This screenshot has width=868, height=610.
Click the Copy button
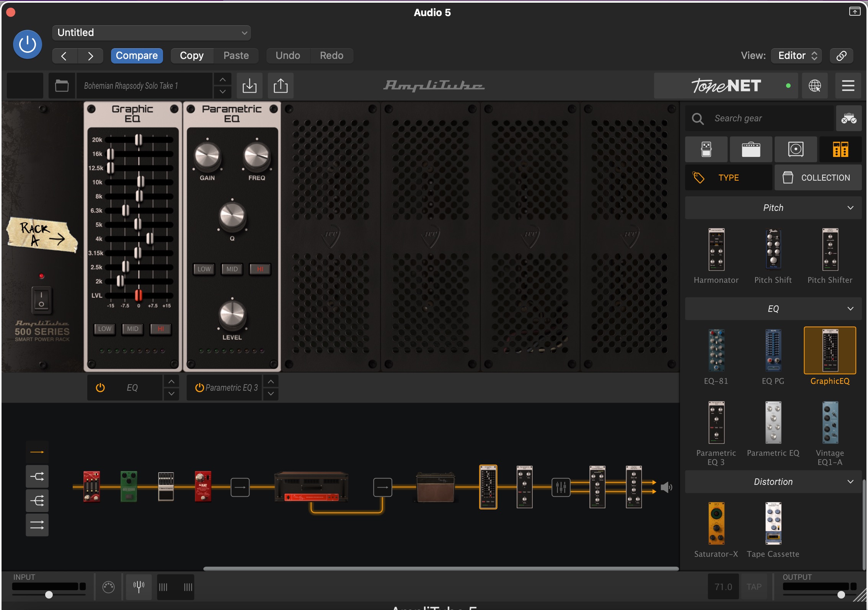tap(192, 56)
